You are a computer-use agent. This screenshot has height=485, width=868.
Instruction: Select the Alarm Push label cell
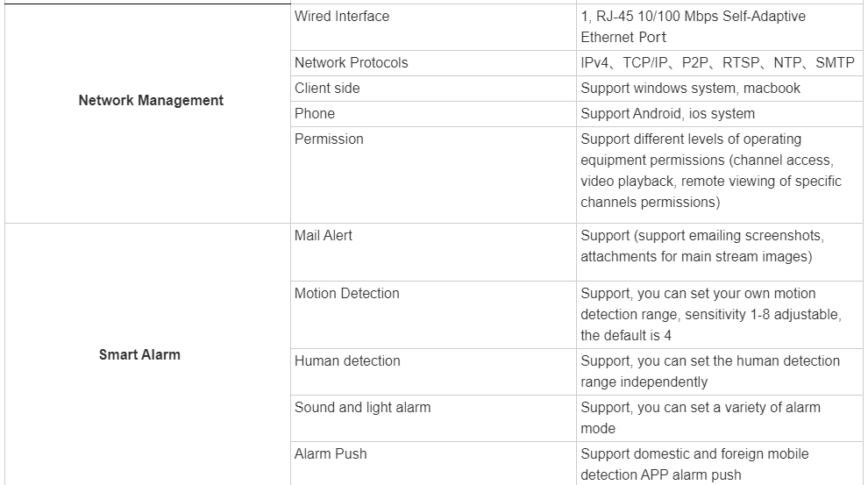(x=331, y=454)
